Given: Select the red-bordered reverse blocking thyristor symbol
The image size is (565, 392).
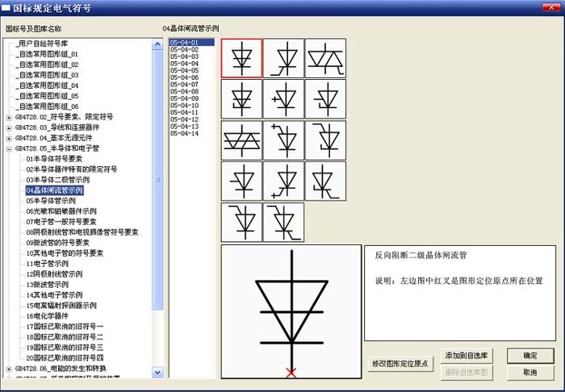Looking at the screenshot, I should click(x=241, y=58).
